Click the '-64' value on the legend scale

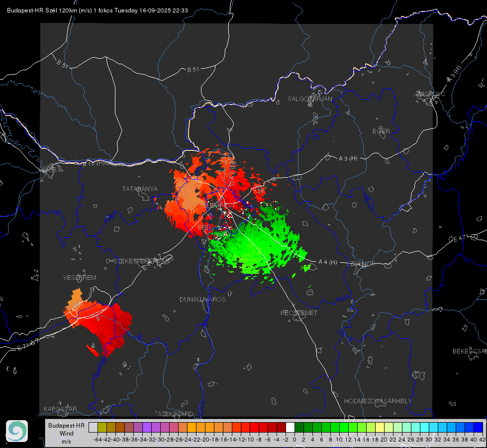tap(97, 440)
